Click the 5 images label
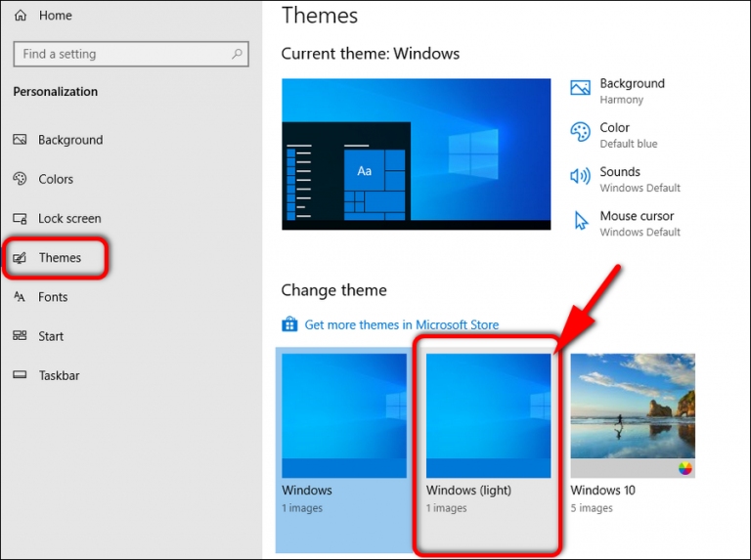 click(592, 508)
